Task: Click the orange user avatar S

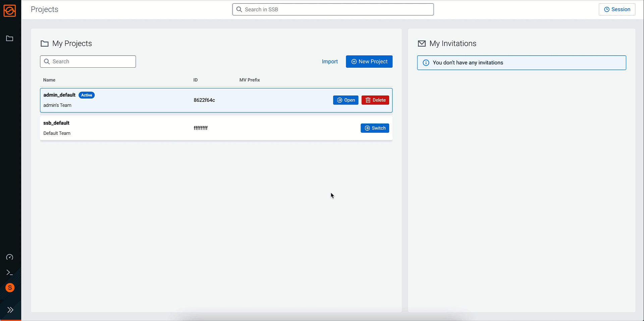Action: tap(10, 288)
